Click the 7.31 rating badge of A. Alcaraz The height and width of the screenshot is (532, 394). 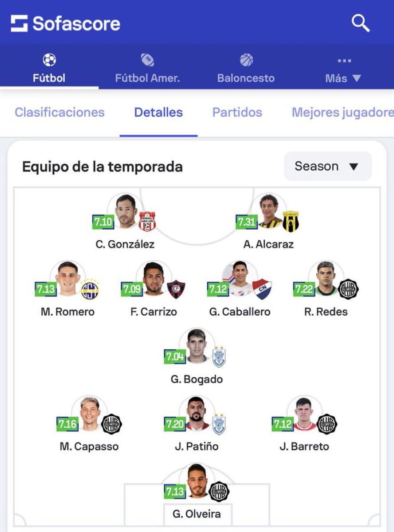click(x=247, y=222)
